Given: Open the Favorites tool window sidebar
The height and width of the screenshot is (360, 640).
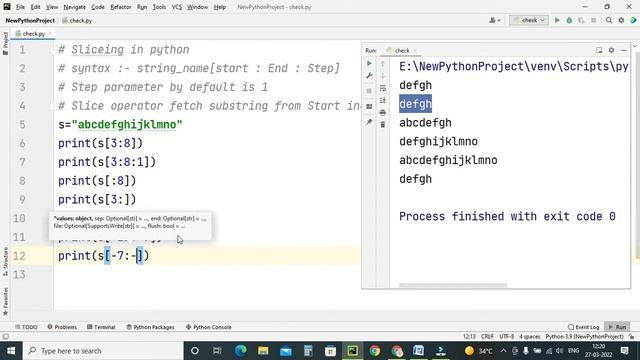Looking at the screenshot, I should pyautogui.click(x=5, y=301).
